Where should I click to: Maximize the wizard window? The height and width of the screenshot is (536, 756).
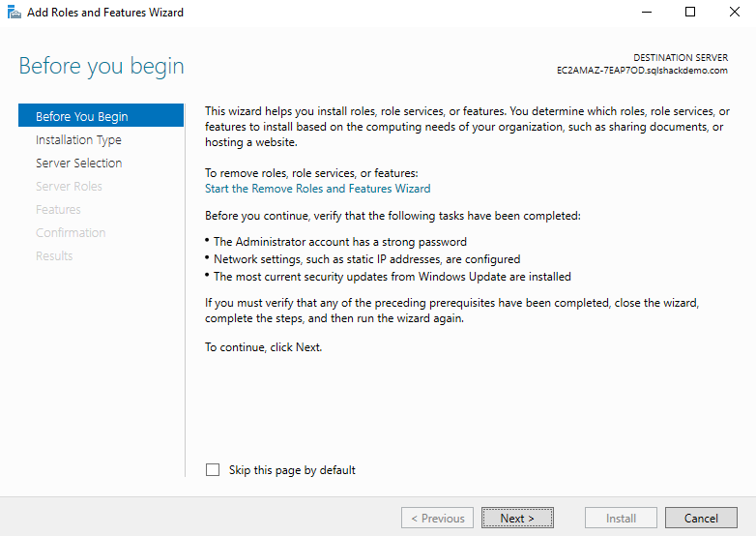[x=689, y=13]
